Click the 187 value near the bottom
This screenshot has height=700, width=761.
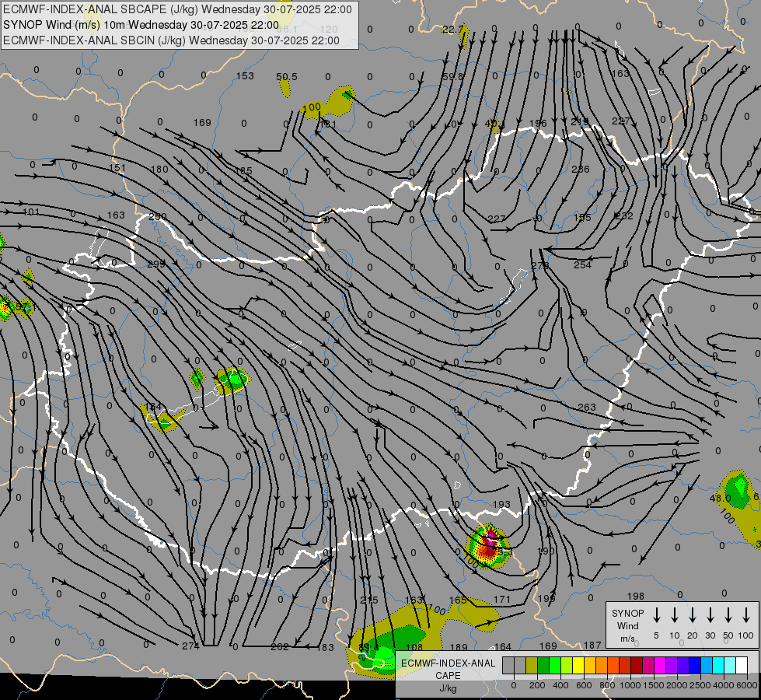[x=592, y=645]
